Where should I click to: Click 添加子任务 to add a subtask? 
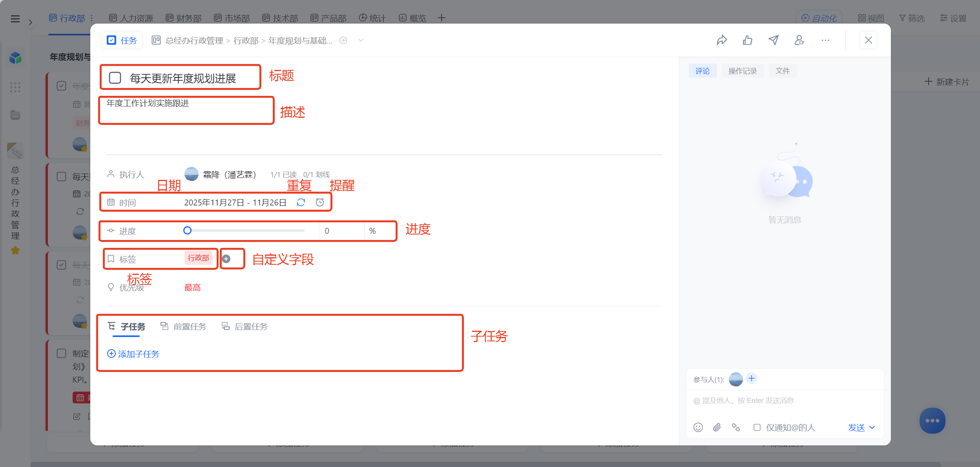(x=133, y=354)
